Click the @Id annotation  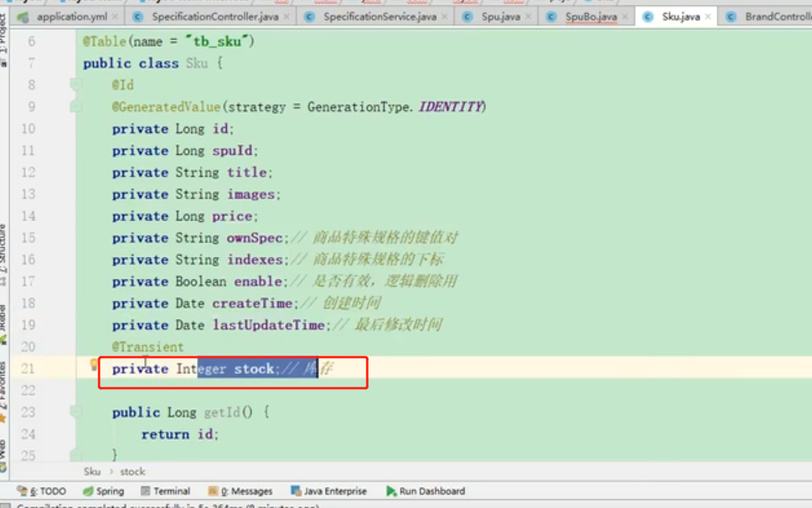tap(123, 85)
